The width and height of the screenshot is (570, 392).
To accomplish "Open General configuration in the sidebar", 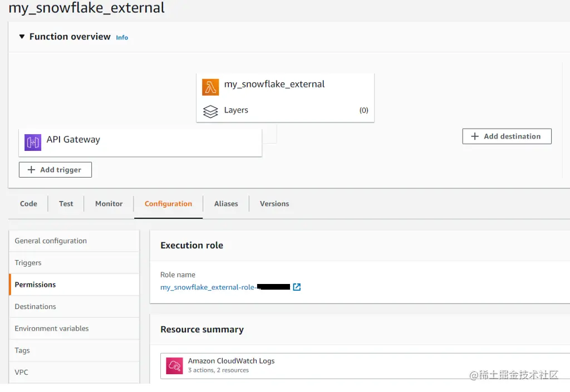I will (74, 241).
